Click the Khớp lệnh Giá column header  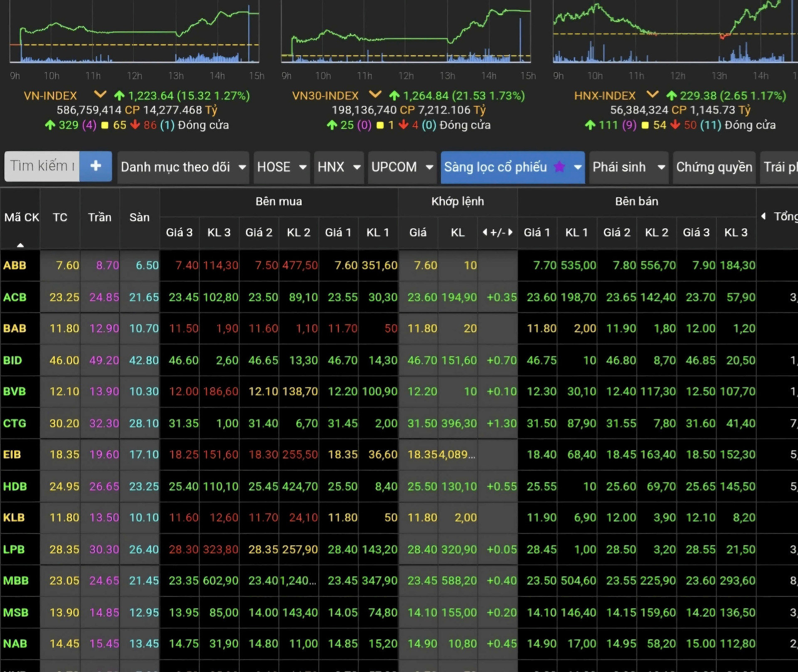(418, 232)
